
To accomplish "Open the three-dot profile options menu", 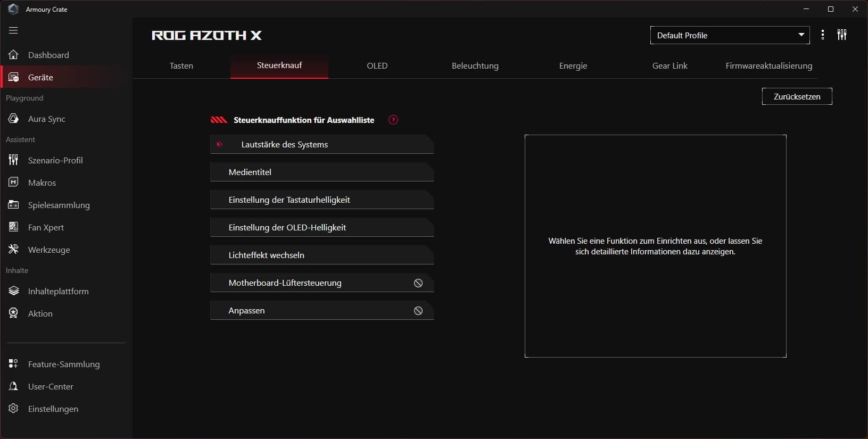I will [823, 35].
